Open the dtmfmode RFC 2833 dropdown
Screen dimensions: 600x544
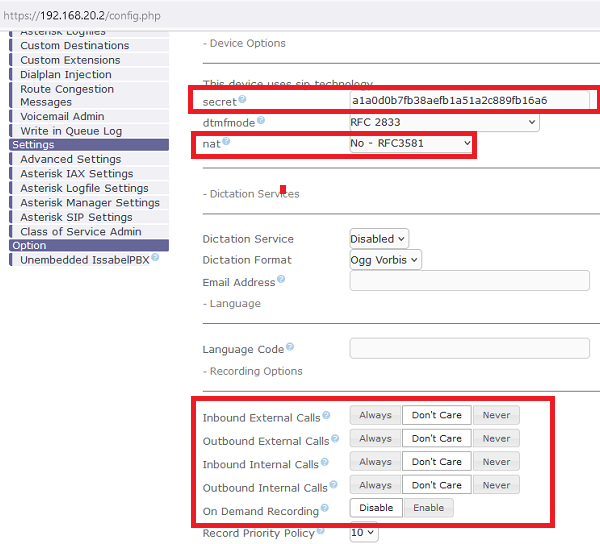coord(443,122)
